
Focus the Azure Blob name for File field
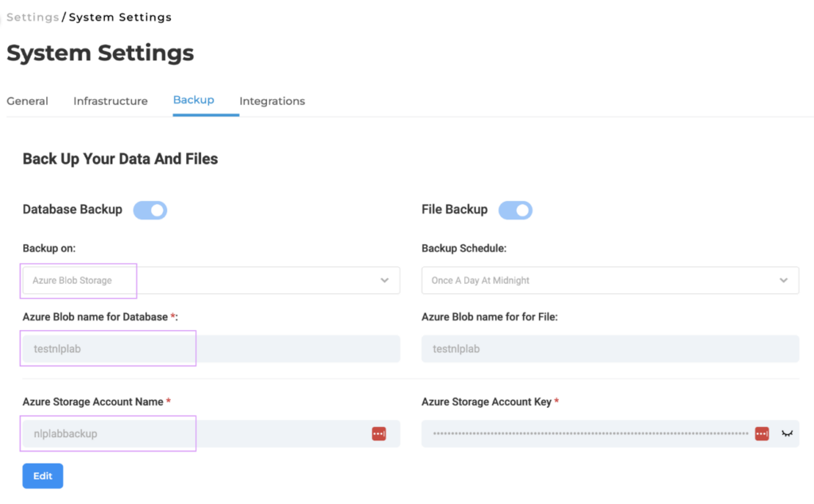coord(610,349)
